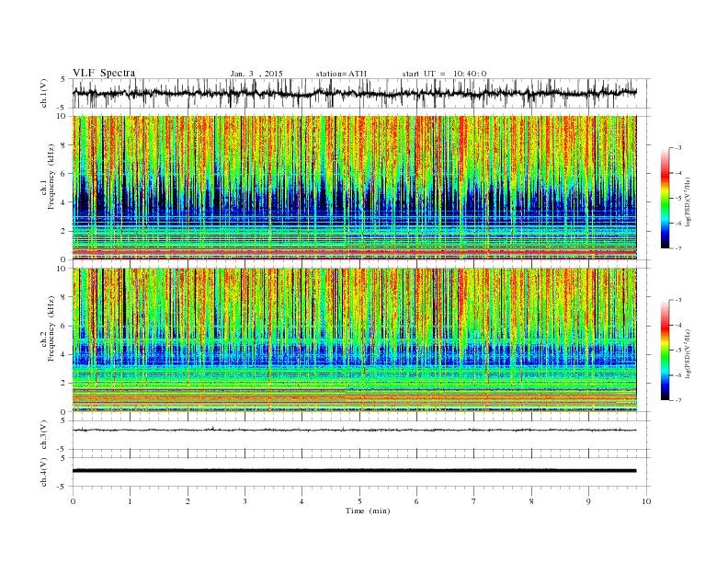Select the date text "Jan. 3, 2015"
The height and width of the screenshot is (563, 728).
[x=256, y=74]
